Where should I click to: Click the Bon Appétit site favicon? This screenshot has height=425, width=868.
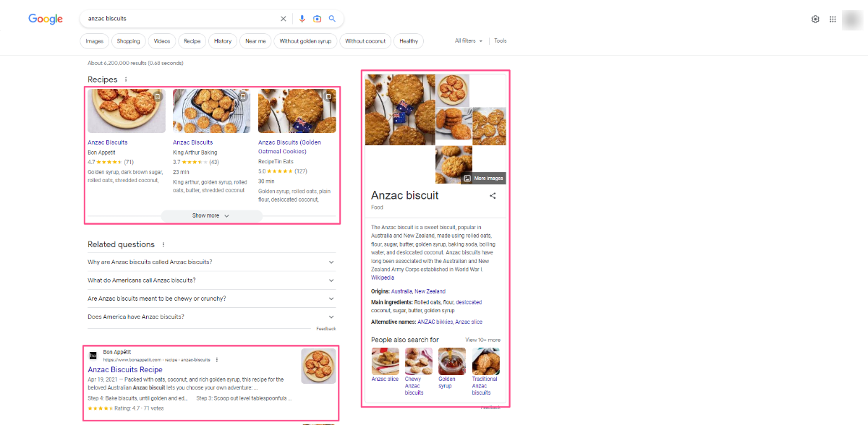(93, 356)
